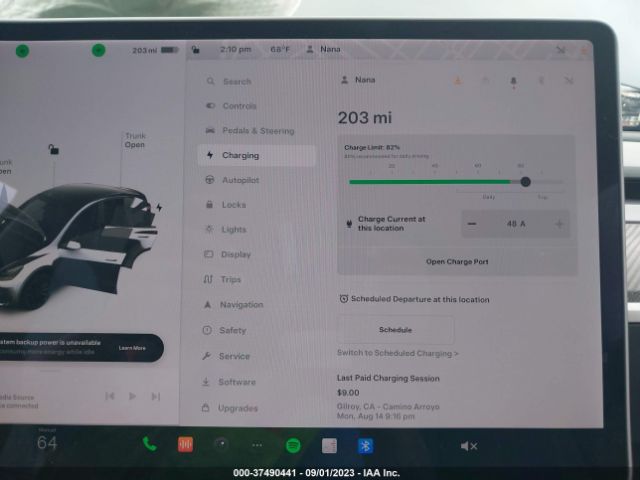Open the Upgrades menu

(x=229, y=408)
